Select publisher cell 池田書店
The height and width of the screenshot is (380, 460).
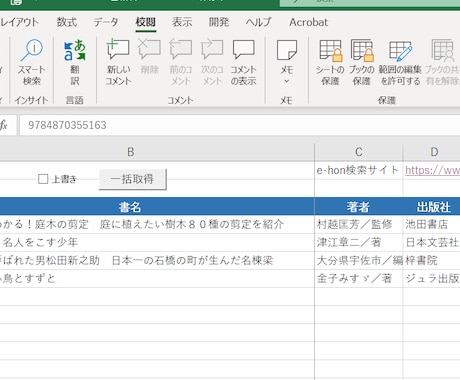tap(432, 224)
